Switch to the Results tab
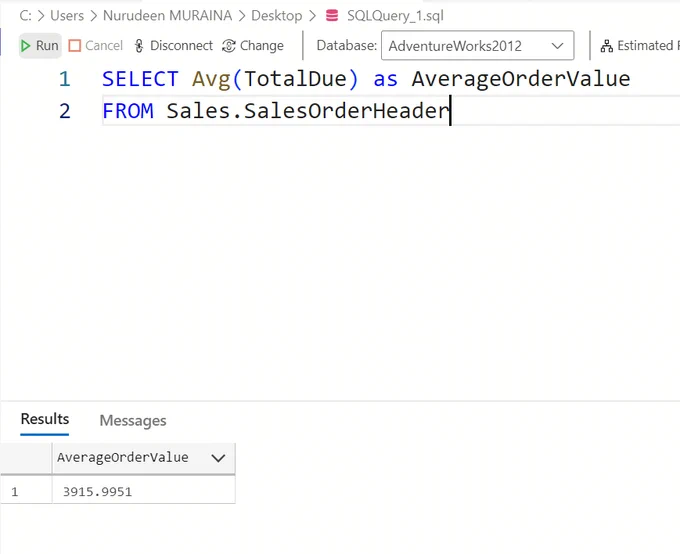680x554 pixels. click(x=45, y=419)
